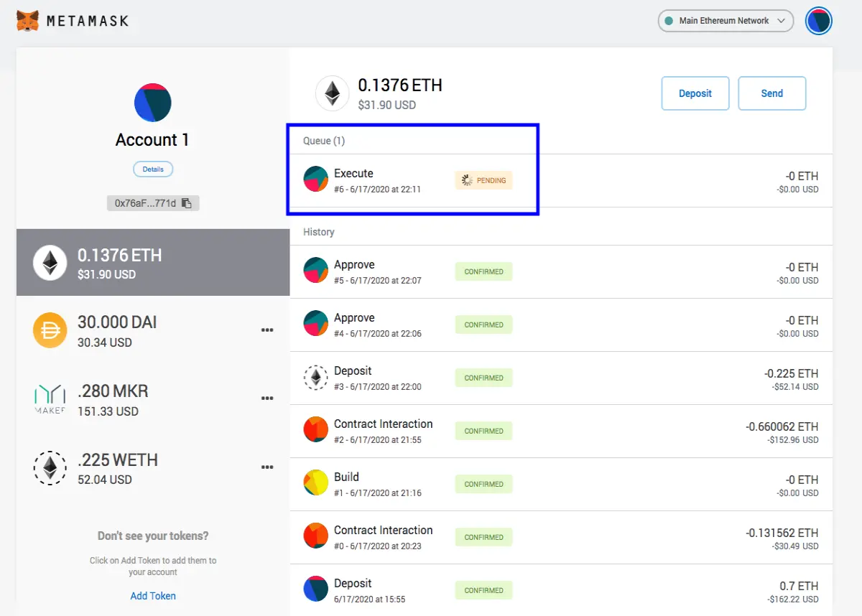Open the account menu avatar at top right
The height and width of the screenshot is (616, 862).
click(x=819, y=21)
